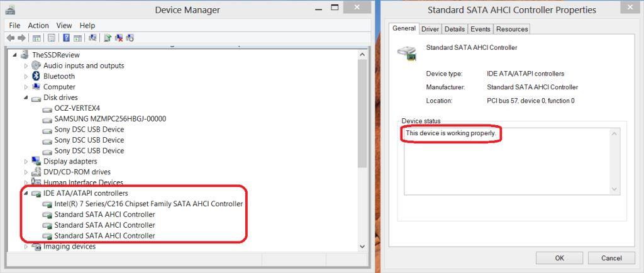Expand the Human Interface Devices node

tap(26, 182)
